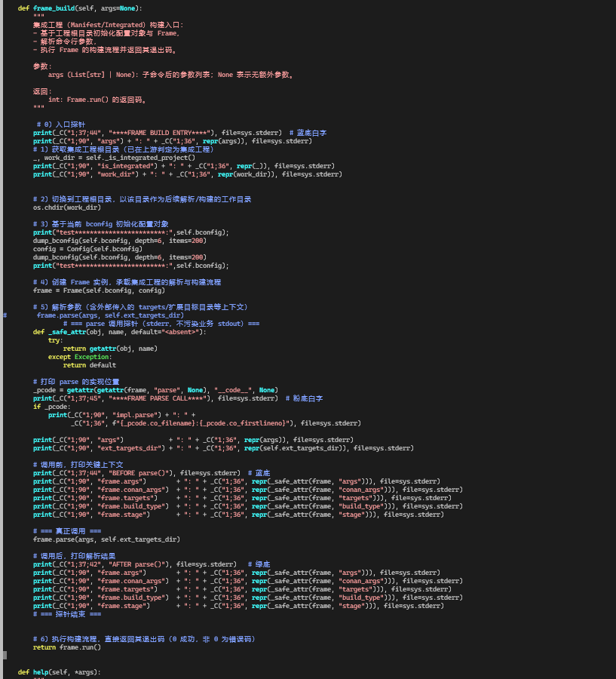The image size is (616, 679).
Task: Place cursor on the if _pcode: line
Action: pos(48,407)
